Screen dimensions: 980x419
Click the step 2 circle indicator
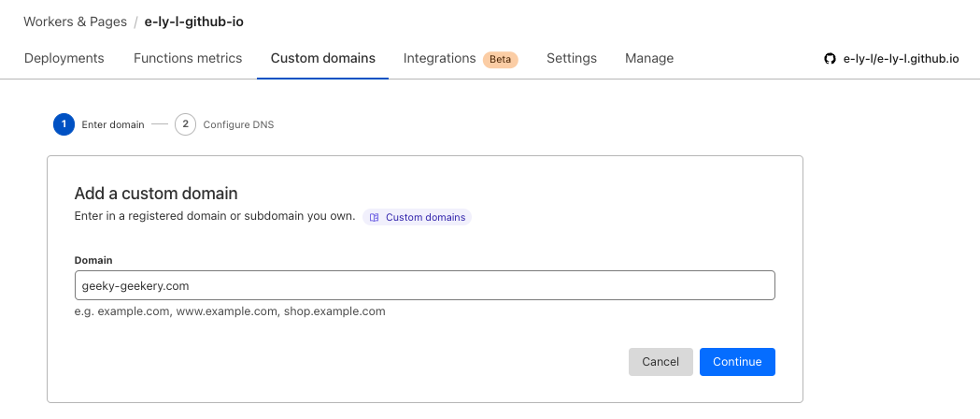coord(185,124)
